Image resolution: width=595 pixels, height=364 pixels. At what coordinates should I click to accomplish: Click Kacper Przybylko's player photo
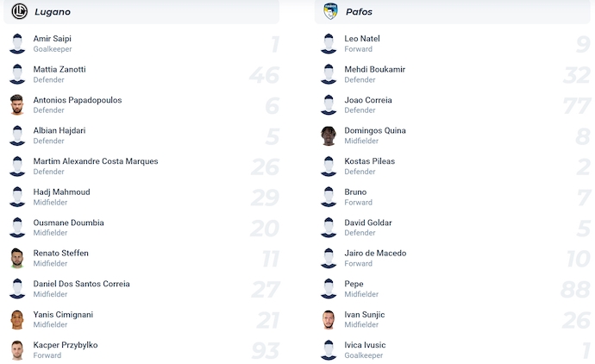tap(17, 350)
